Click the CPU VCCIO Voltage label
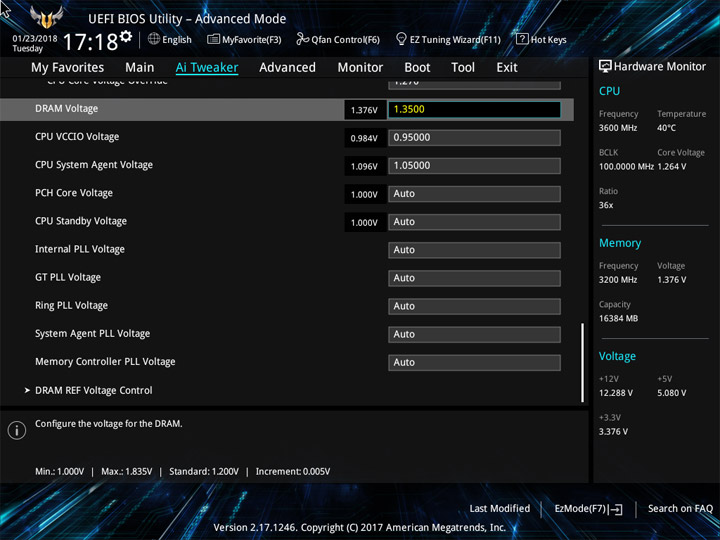 [x=77, y=137]
